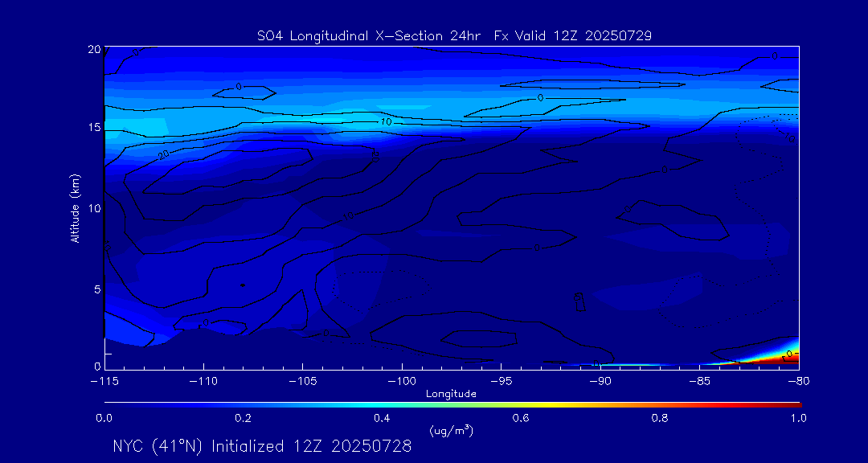Image resolution: width=868 pixels, height=463 pixels.
Task: Click the 0.8 value label on color scale
Action: [x=660, y=418]
